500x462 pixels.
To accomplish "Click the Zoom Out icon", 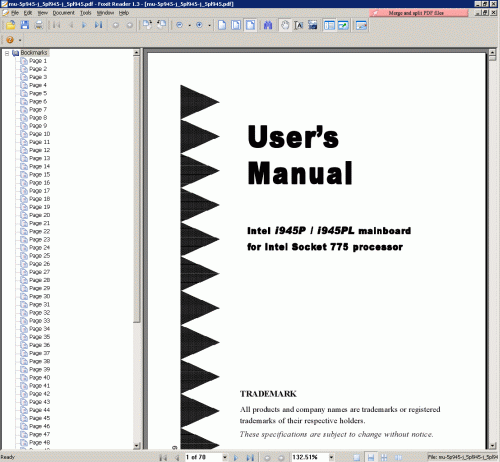I will 179,25.
